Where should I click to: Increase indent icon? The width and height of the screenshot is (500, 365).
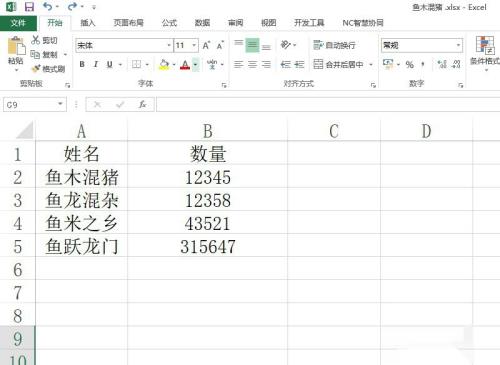pos(299,64)
